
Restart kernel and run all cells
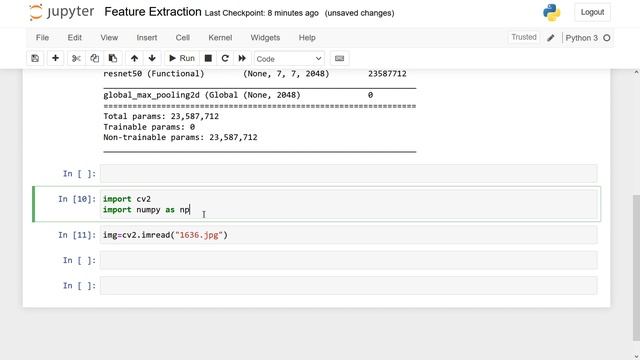(x=242, y=58)
